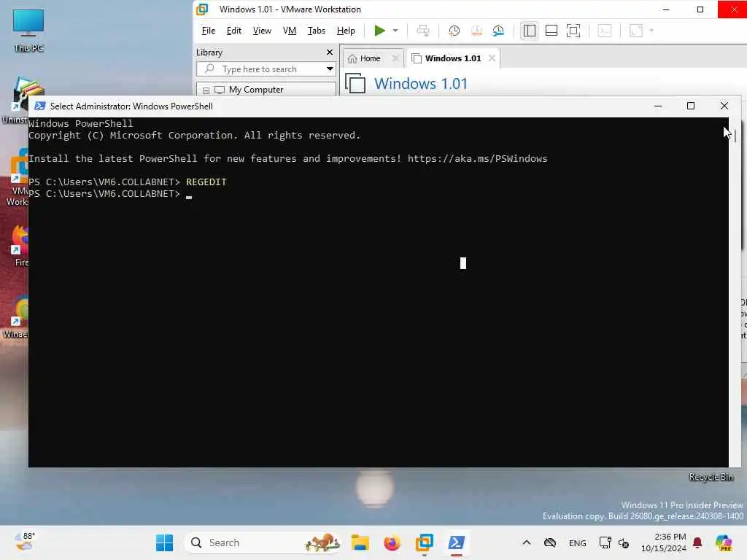The height and width of the screenshot is (560, 747).
Task: Toggle the thumbnail bar view icon
Action: pyautogui.click(x=551, y=31)
